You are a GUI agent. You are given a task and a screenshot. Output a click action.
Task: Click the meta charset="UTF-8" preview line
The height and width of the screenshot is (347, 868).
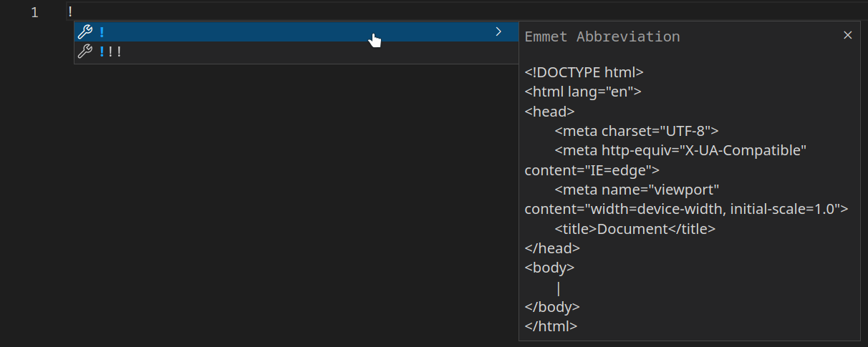636,131
